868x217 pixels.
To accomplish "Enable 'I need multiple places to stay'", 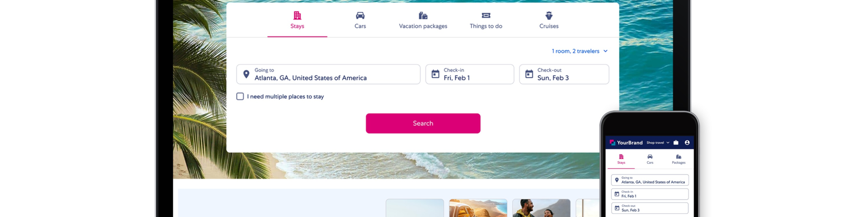I will point(240,96).
